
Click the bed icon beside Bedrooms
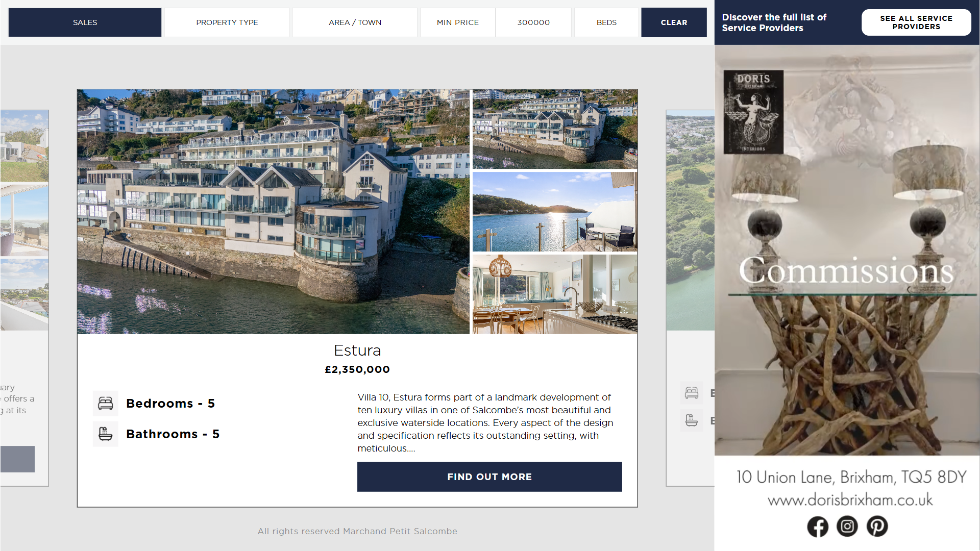pyautogui.click(x=106, y=404)
